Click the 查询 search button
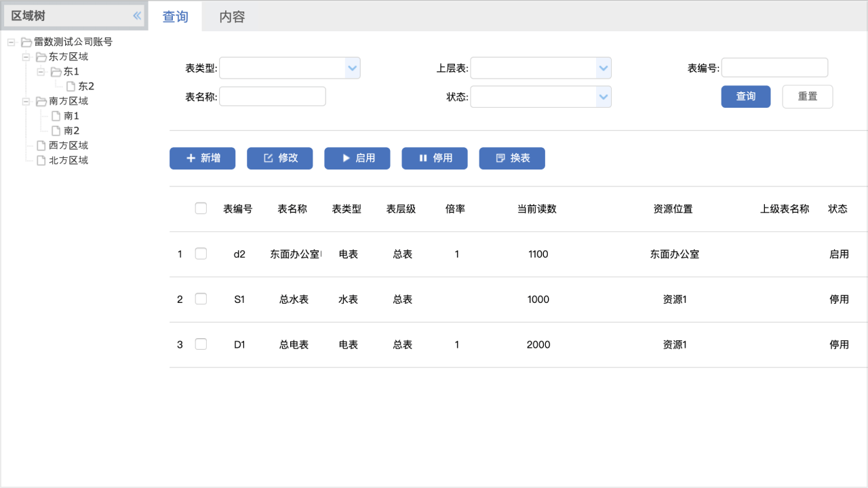 pos(746,96)
